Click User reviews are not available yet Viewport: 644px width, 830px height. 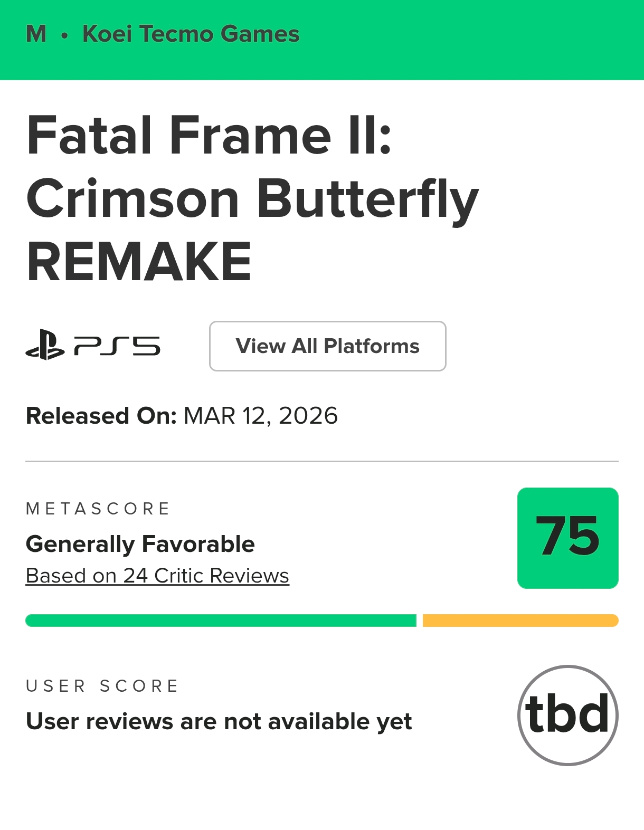pos(219,721)
